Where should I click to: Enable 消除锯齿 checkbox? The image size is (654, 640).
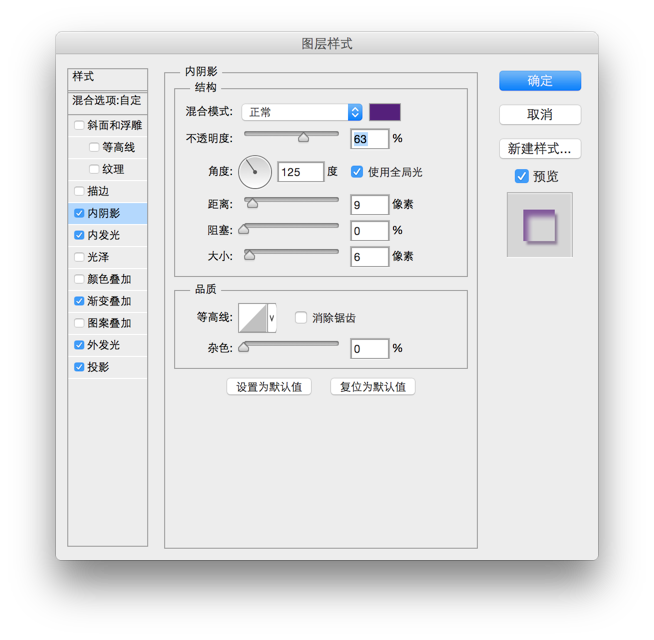[301, 317]
